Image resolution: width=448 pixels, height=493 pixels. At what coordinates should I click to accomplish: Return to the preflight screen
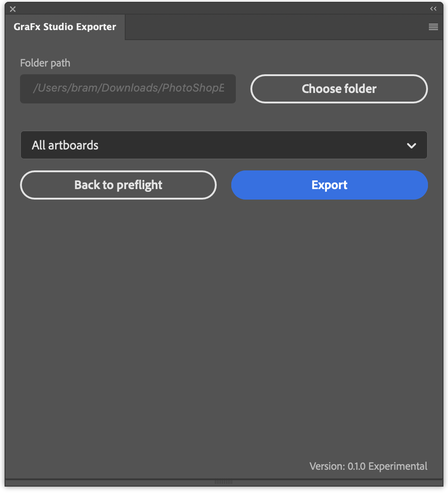pyautogui.click(x=118, y=185)
